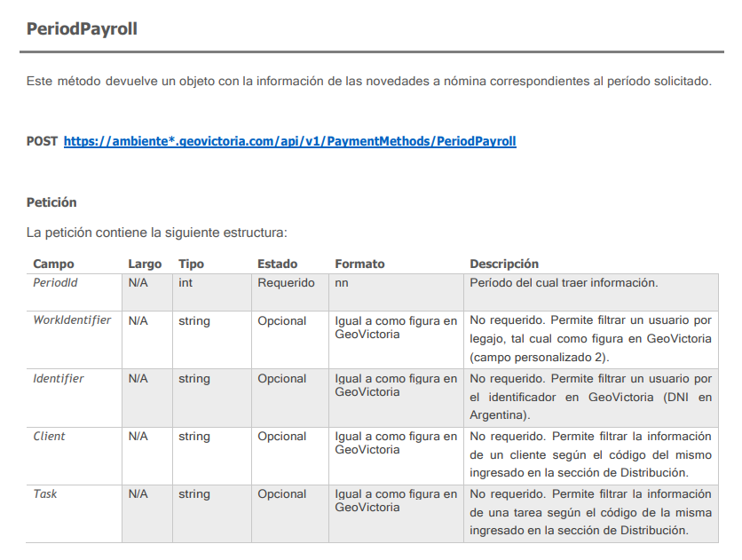Click 'Opcional' in the WorkIdentifier row
The width and height of the screenshot is (742, 560).
282,320
